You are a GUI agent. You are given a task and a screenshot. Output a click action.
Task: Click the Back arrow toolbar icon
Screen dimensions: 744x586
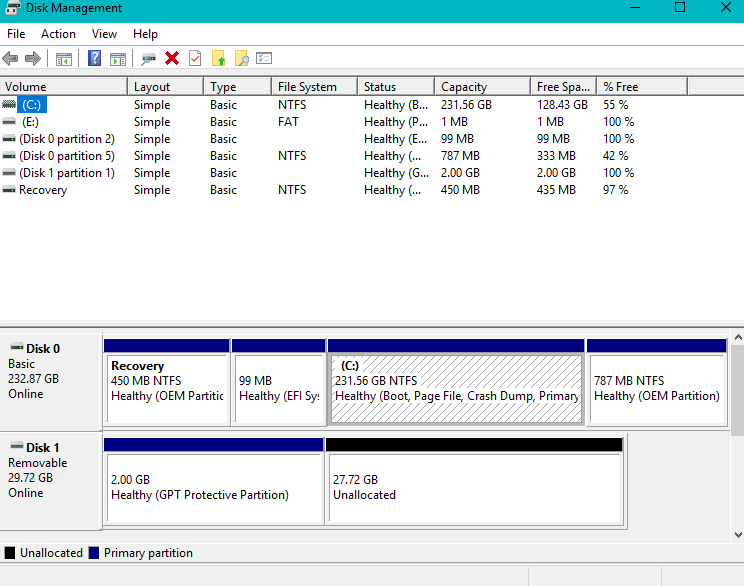[10, 59]
